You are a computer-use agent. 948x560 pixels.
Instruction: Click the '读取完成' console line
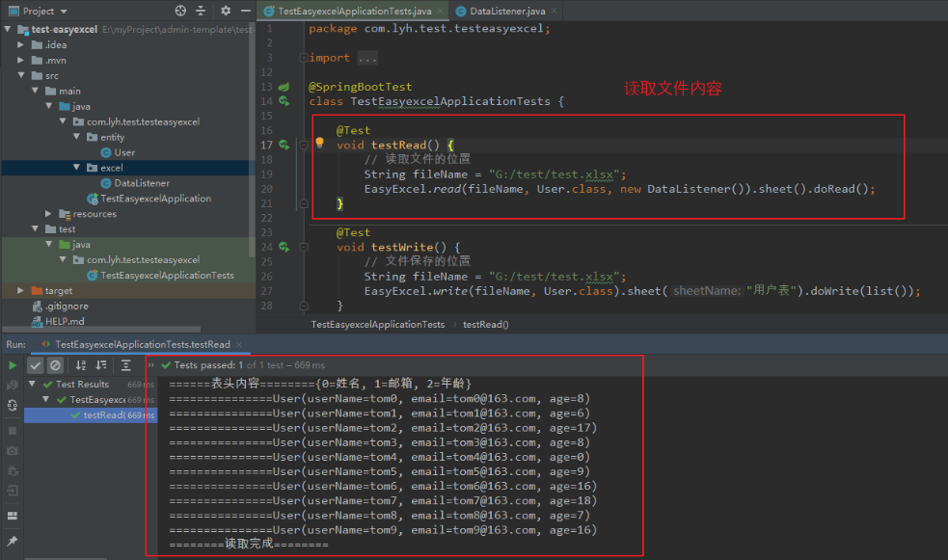tap(249, 545)
